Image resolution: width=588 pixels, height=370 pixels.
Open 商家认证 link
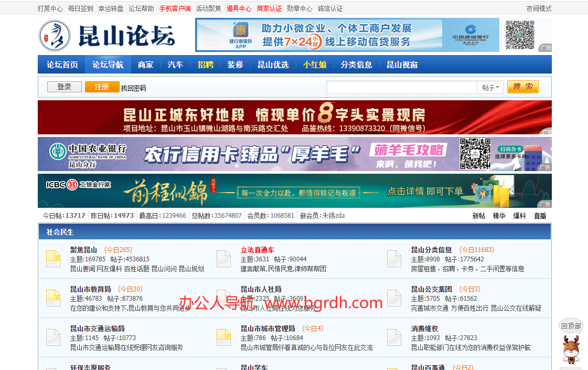point(269,8)
